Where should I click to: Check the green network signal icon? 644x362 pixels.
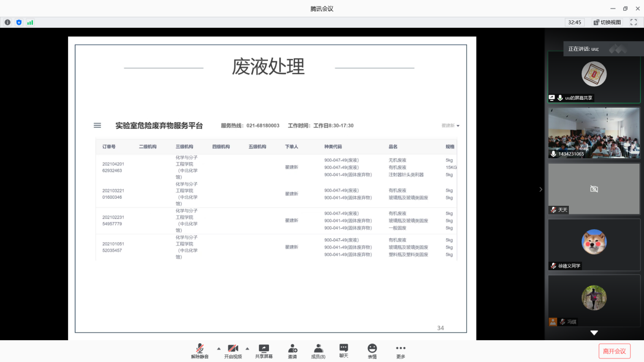(x=30, y=22)
